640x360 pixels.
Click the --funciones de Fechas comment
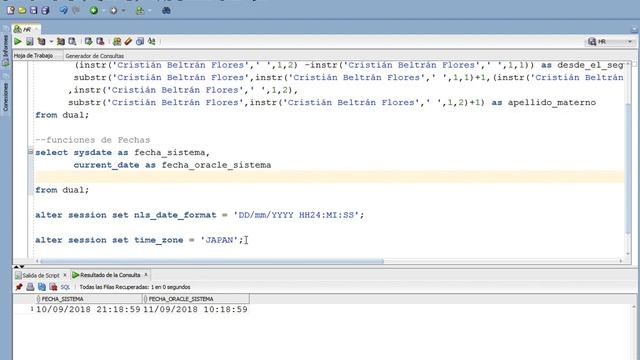click(93, 140)
